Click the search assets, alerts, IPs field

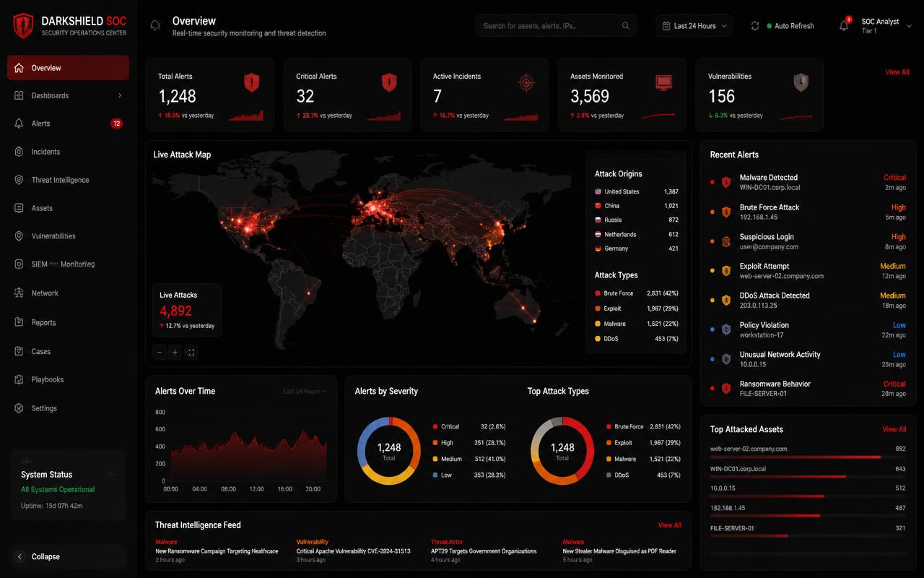point(556,26)
